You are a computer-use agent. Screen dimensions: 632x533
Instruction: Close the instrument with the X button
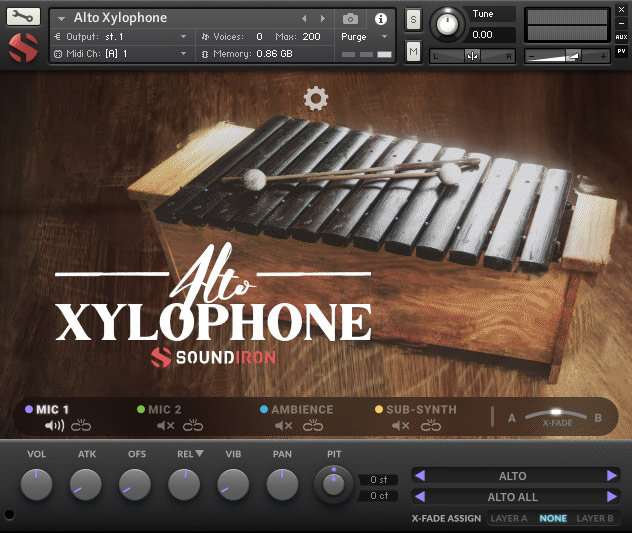621,9
